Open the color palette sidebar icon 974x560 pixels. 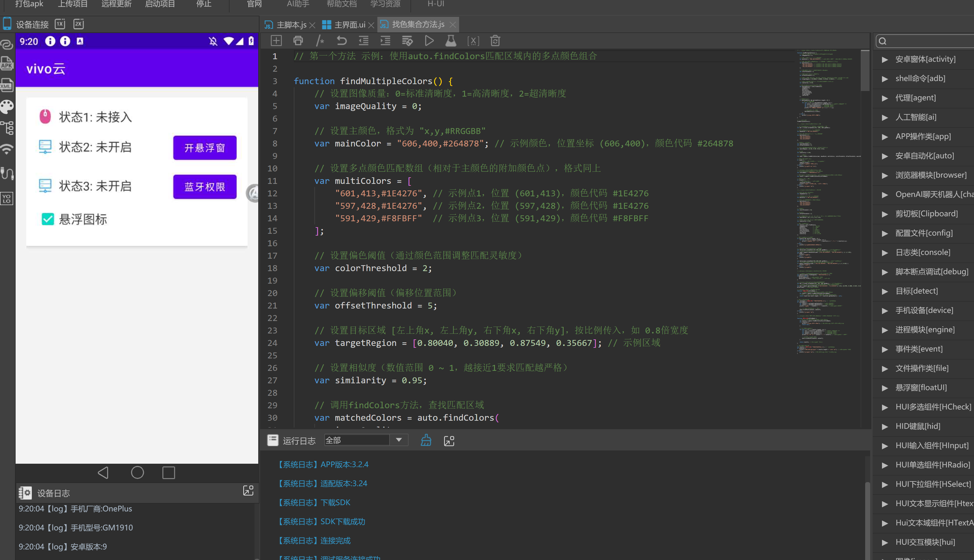pyautogui.click(x=7, y=107)
